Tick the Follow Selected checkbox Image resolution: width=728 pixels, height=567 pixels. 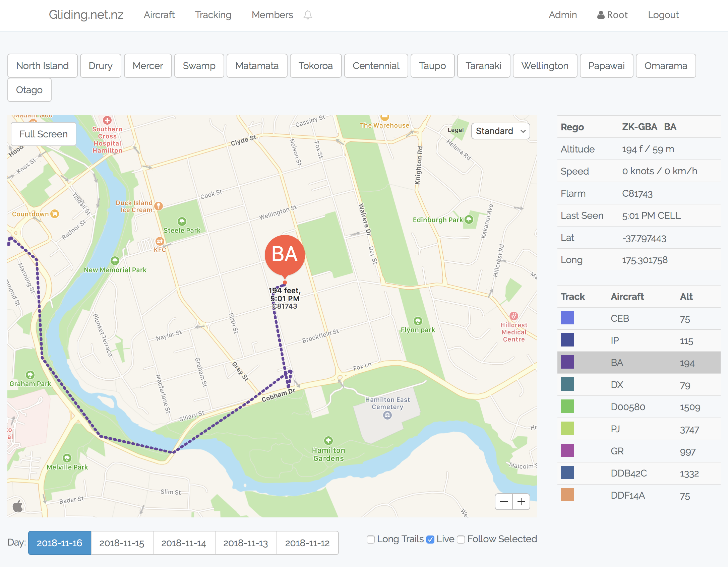[x=461, y=540]
